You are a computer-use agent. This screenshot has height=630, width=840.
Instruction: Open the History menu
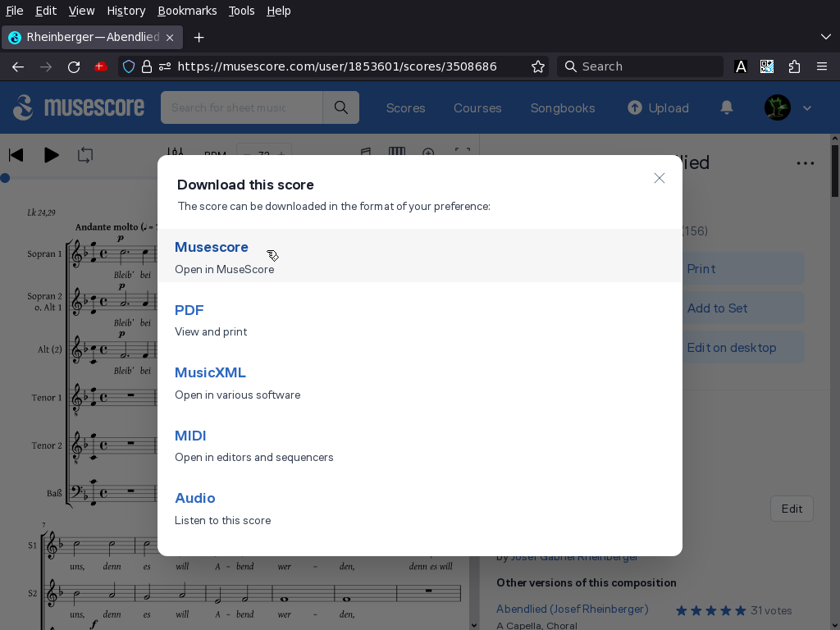coord(126,11)
